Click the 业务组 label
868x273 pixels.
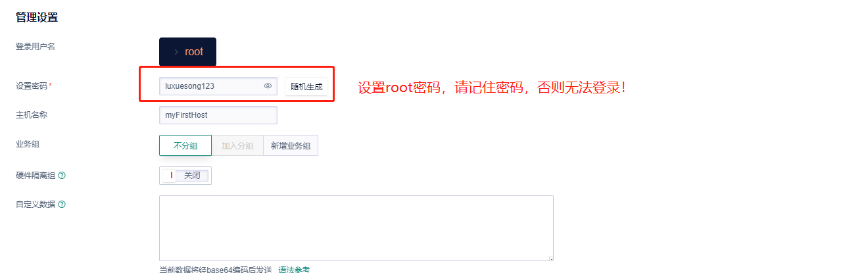click(x=28, y=143)
